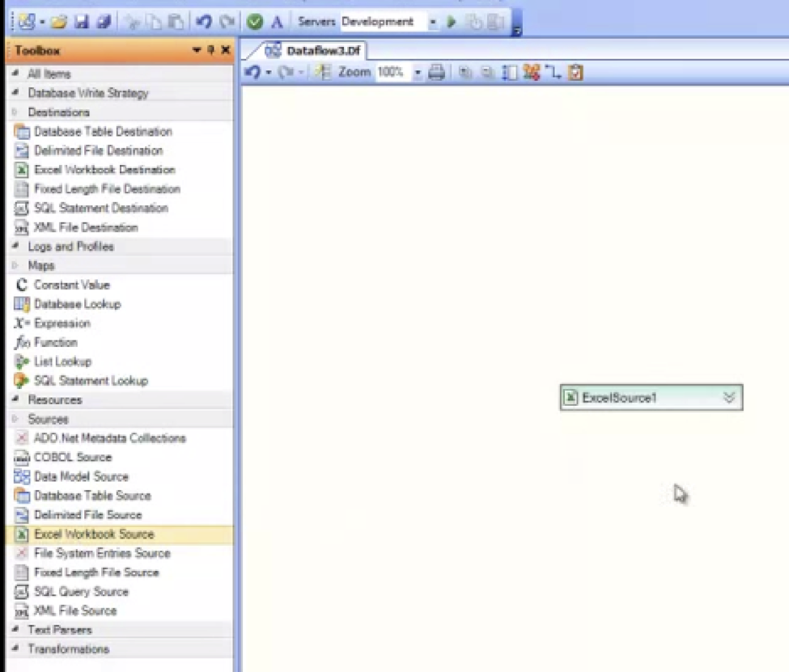The width and height of the screenshot is (789, 672).
Task: Expand the Transformations toolbox group
Action: 15,649
